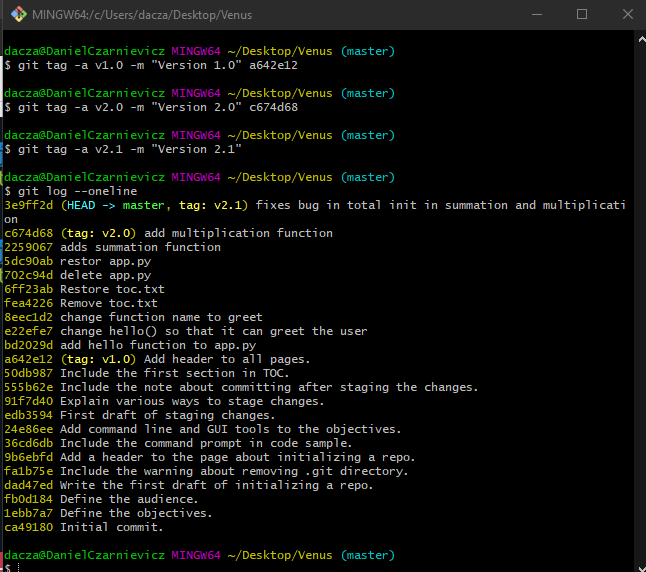Click commit hash 3e9ff2d in the log
This screenshot has height=572, width=646.
pyautogui.click(x=29, y=205)
